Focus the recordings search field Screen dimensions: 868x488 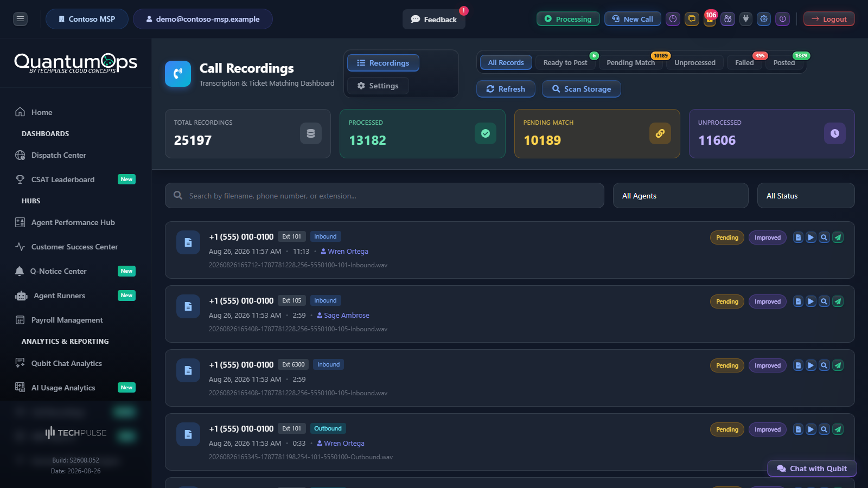pos(385,196)
